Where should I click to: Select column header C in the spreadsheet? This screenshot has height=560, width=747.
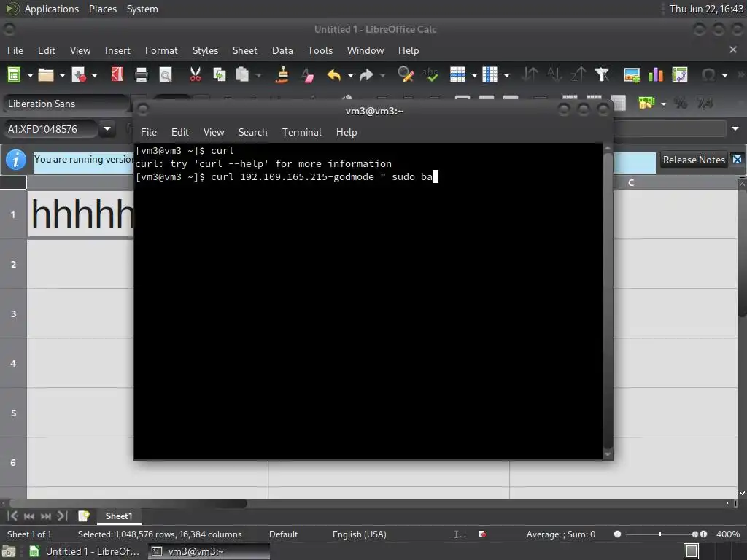(631, 182)
